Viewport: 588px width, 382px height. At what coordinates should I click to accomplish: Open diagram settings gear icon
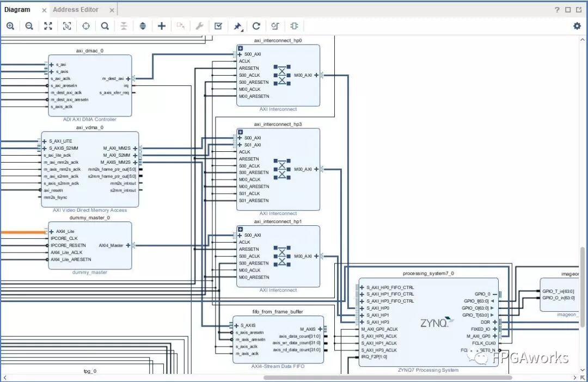pos(577,26)
